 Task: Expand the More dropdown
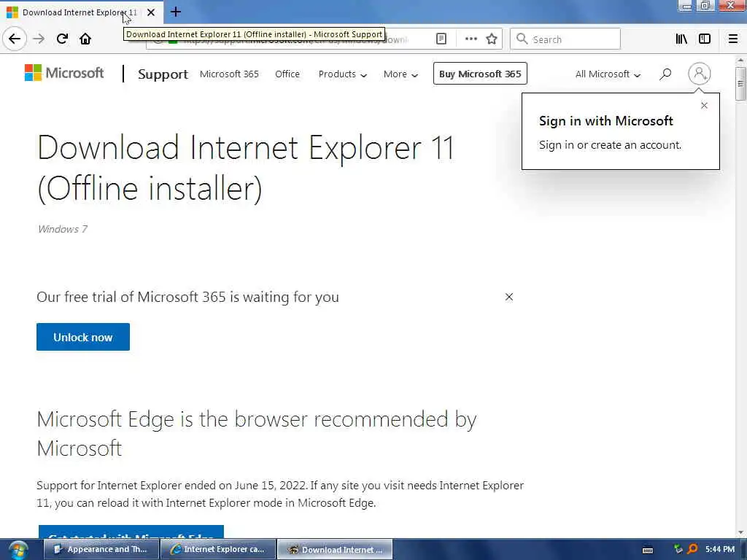click(x=400, y=74)
